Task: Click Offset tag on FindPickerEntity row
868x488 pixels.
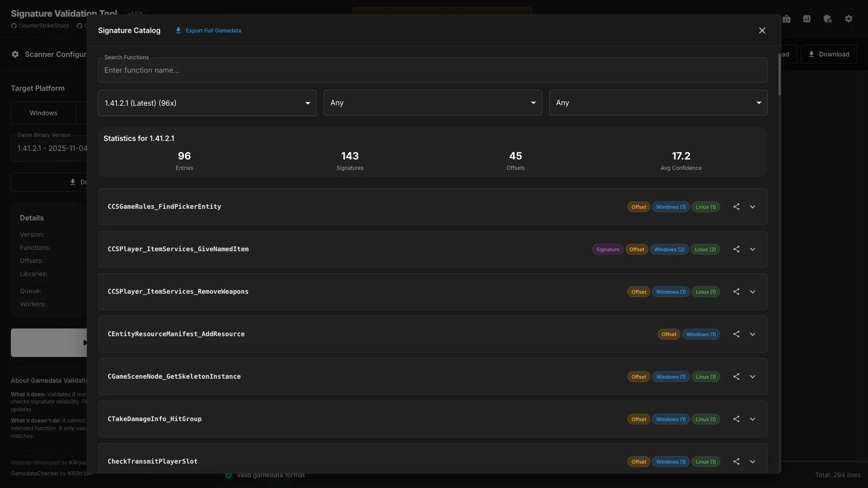Action: pos(639,207)
